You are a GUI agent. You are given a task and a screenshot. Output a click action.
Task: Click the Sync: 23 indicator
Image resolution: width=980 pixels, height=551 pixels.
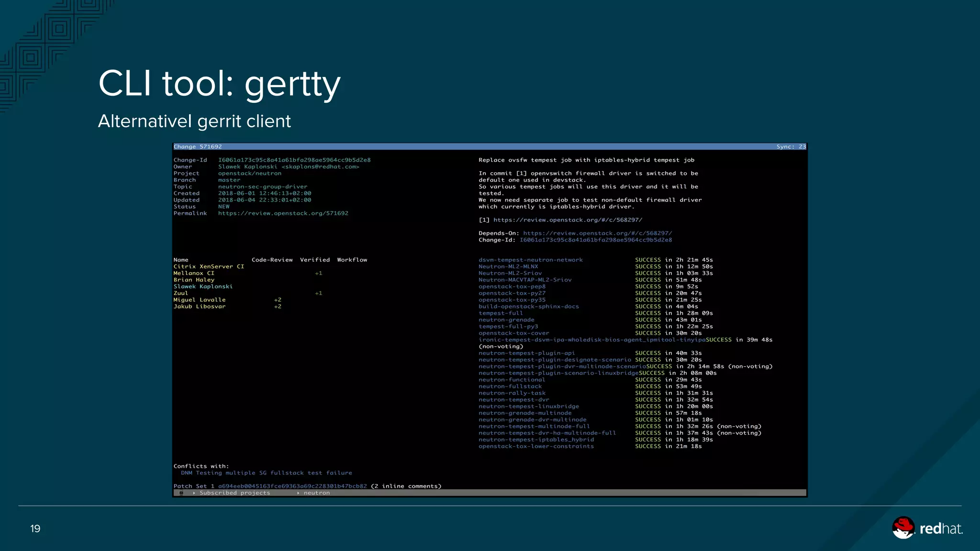(x=791, y=147)
